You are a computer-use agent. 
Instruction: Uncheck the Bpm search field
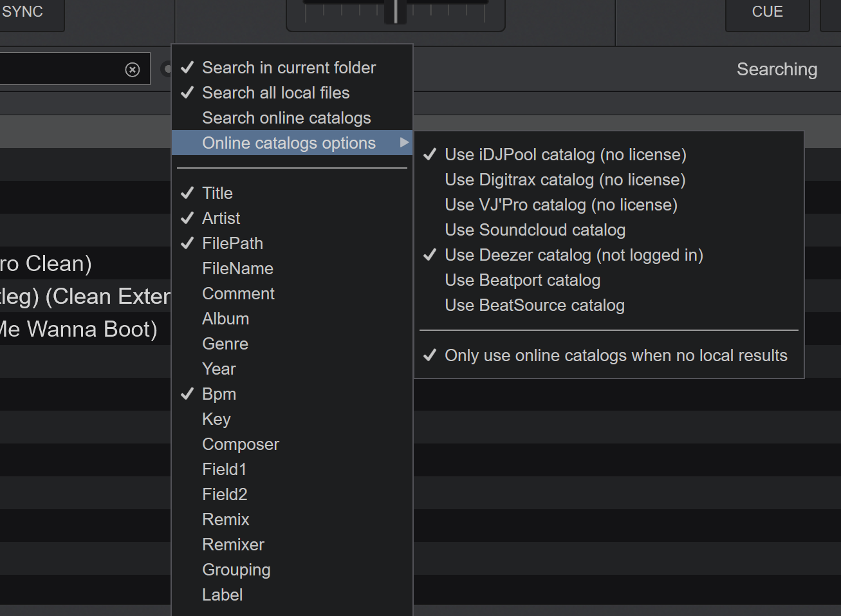pyautogui.click(x=292, y=394)
